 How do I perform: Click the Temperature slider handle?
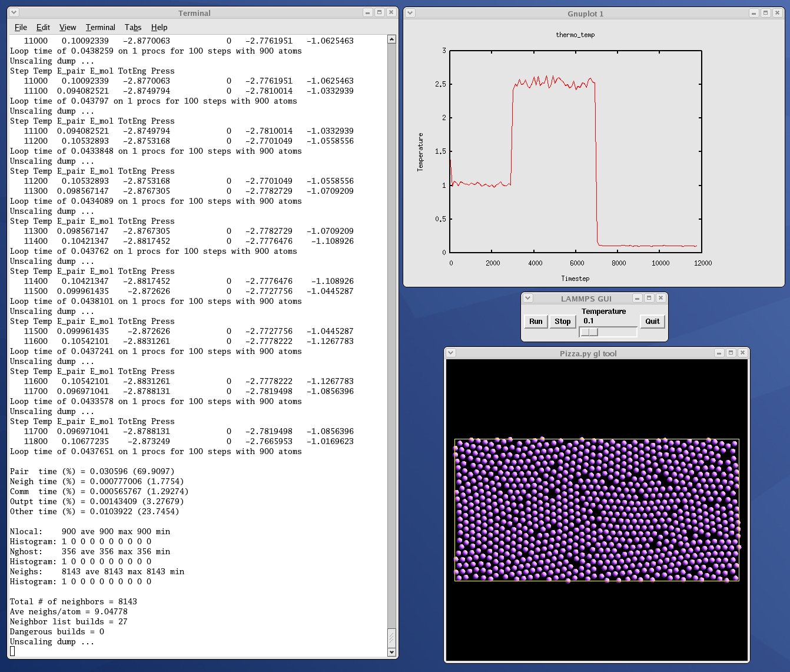tap(589, 332)
